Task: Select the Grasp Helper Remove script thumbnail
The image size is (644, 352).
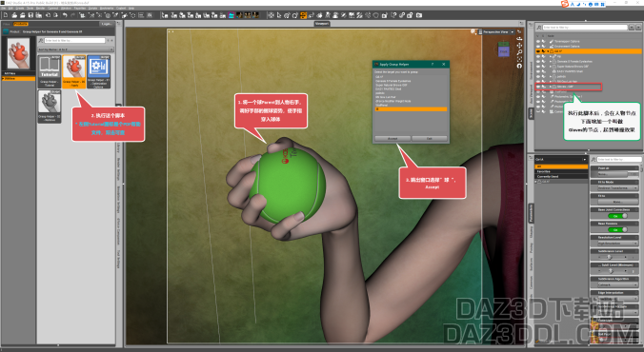Action: tap(50, 107)
